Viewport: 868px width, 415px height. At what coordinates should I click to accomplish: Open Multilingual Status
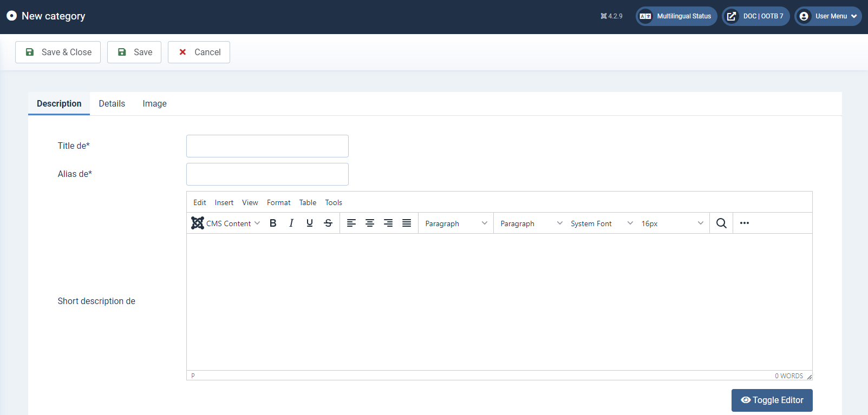pyautogui.click(x=676, y=16)
